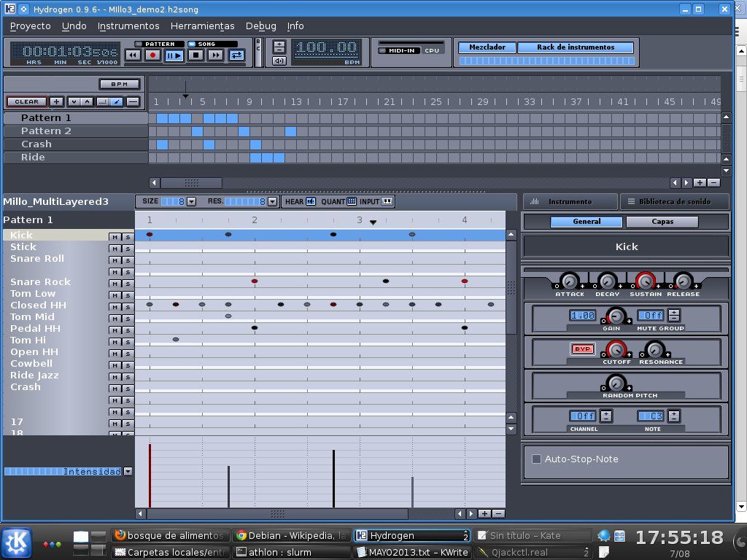Change the MIDI channel stepper
The height and width of the screenshot is (560, 747).
[606, 416]
